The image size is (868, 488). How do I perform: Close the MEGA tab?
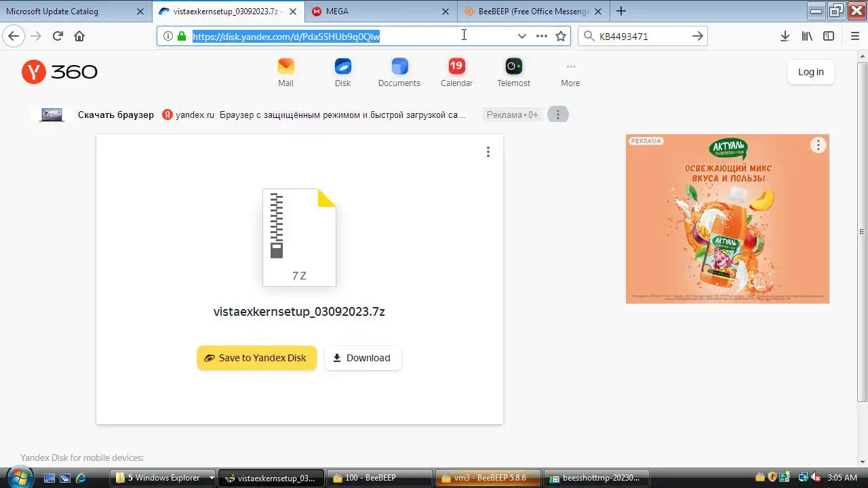pos(446,12)
